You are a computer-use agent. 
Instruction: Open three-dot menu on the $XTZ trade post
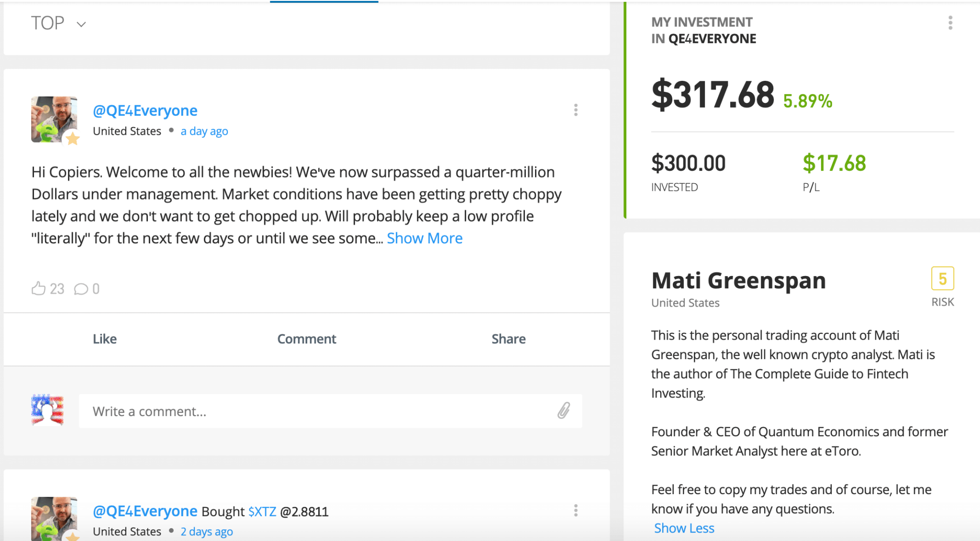576,510
